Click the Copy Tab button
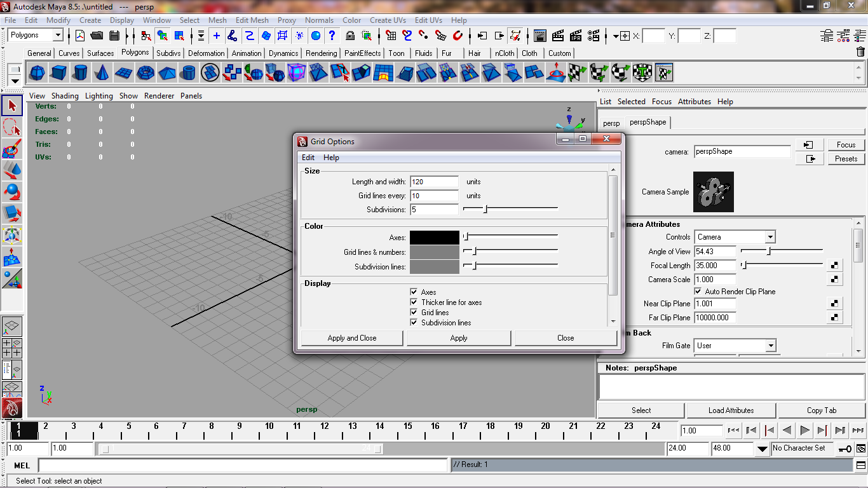Screen dimensions: 868x488 point(822,410)
